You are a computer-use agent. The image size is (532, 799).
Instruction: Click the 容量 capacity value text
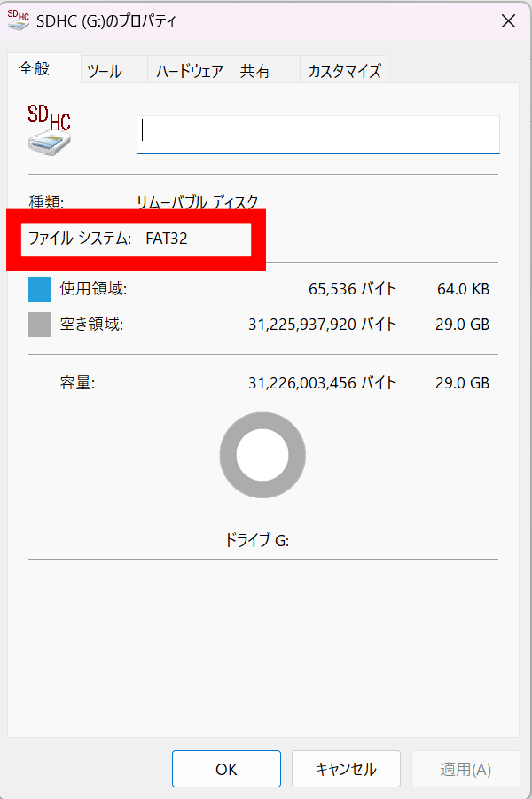pyautogui.click(x=322, y=383)
